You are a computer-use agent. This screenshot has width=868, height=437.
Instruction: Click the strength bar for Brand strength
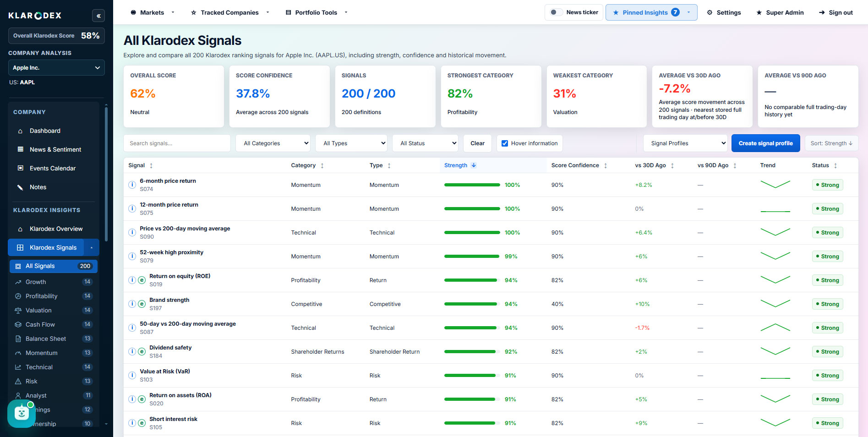point(471,304)
